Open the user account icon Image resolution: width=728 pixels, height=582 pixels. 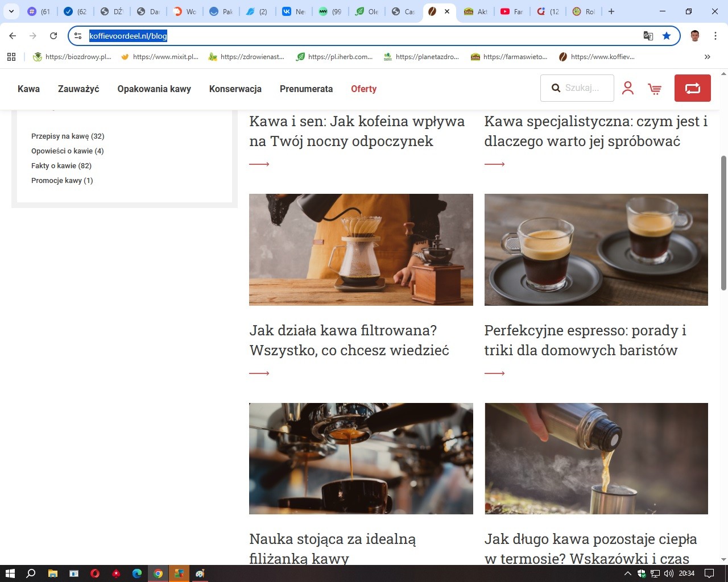[x=628, y=88]
